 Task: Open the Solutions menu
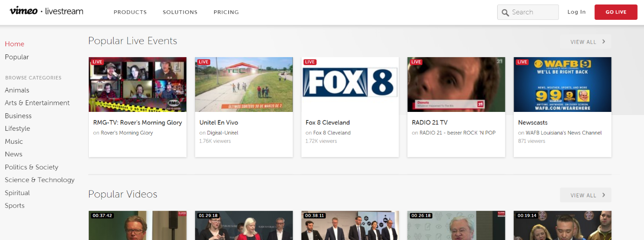click(180, 12)
